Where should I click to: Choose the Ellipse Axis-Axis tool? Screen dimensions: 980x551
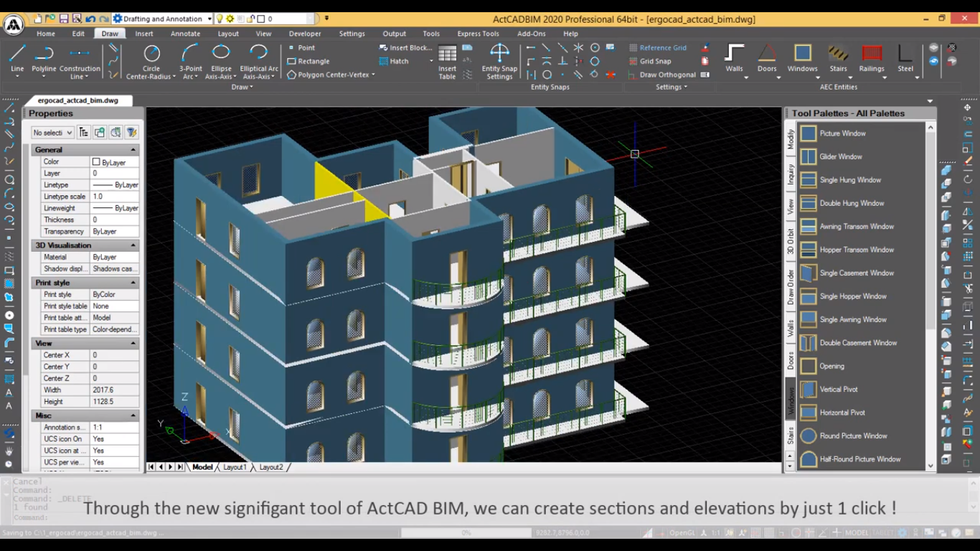click(221, 62)
